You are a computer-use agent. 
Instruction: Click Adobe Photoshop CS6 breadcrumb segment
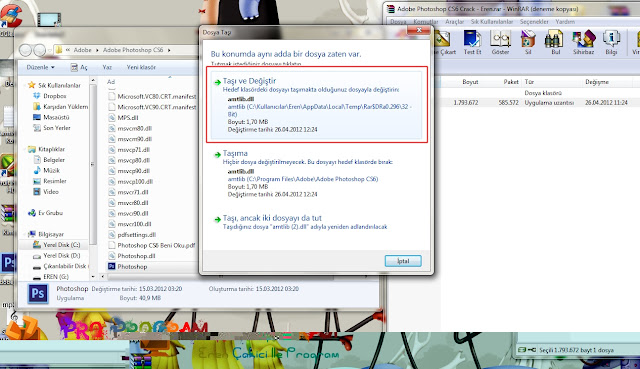click(x=133, y=50)
